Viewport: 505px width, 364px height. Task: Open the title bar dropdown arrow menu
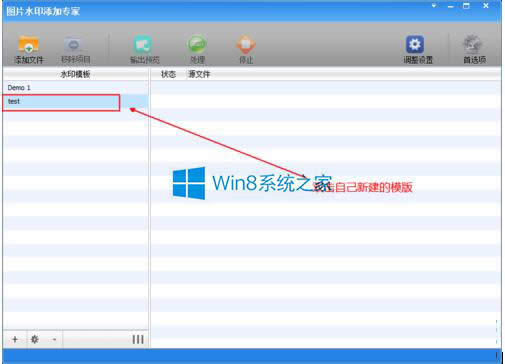pos(434,6)
